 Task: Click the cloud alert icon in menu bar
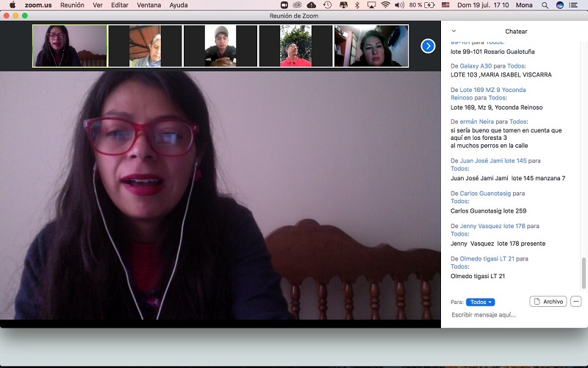tap(311, 5)
